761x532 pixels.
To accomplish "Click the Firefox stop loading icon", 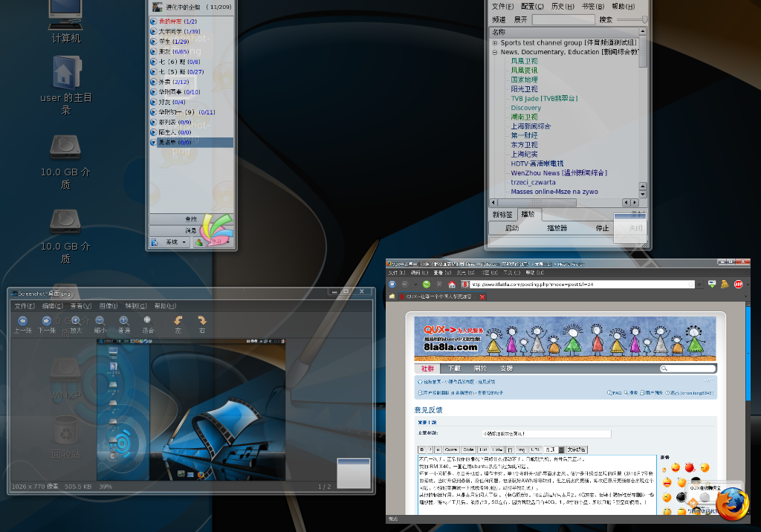I will point(439,285).
